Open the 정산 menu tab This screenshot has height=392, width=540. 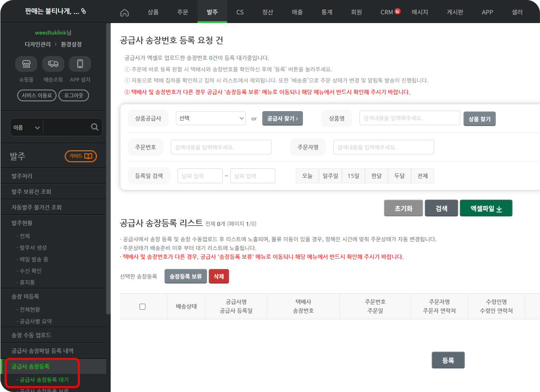[268, 12]
